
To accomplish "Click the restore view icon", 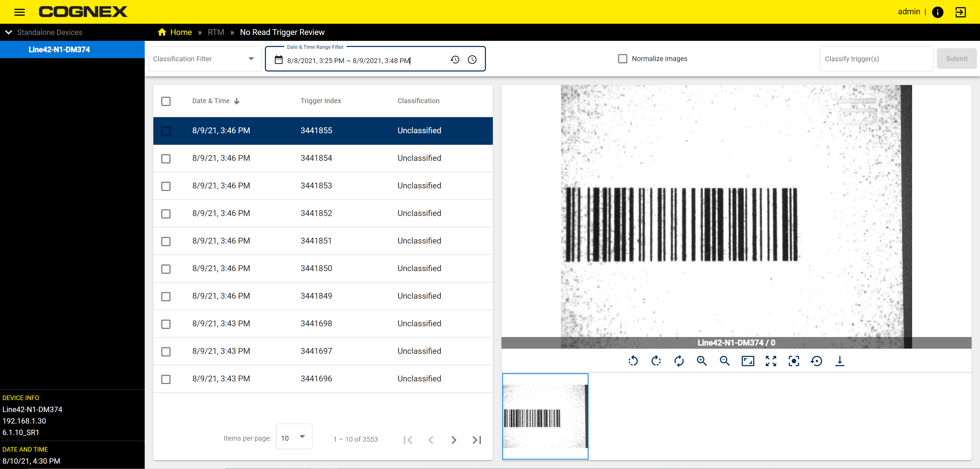I will [816, 360].
